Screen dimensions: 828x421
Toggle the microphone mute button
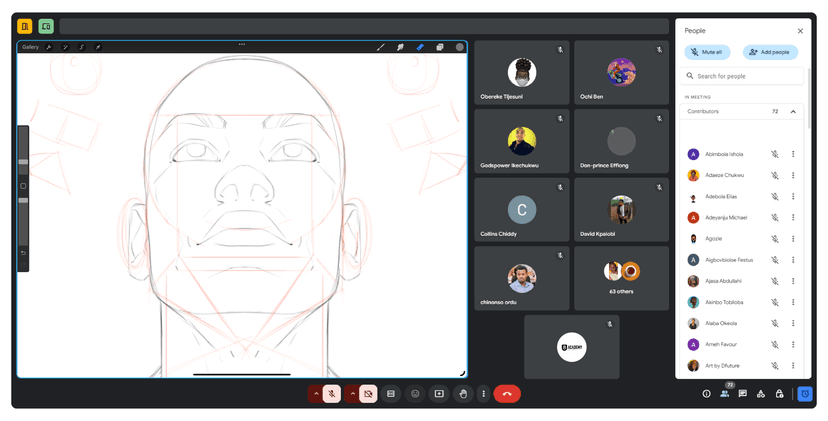332,394
